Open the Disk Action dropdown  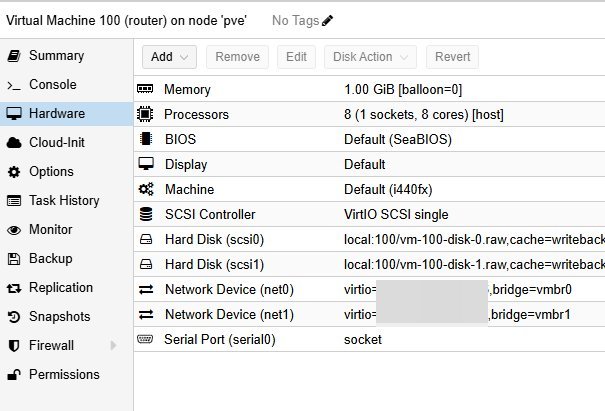[370, 57]
